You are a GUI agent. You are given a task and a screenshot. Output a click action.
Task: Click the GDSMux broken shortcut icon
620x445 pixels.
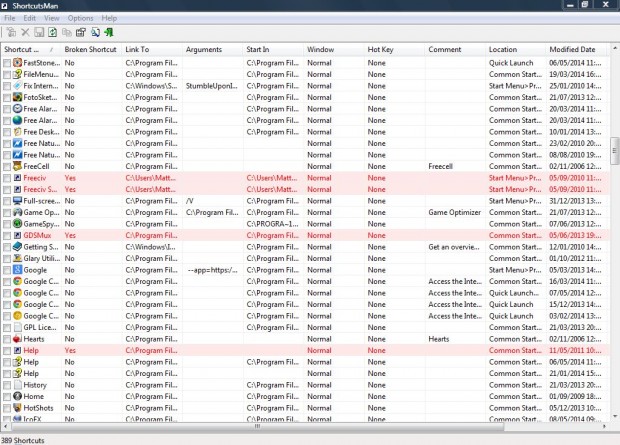click(17, 235)
